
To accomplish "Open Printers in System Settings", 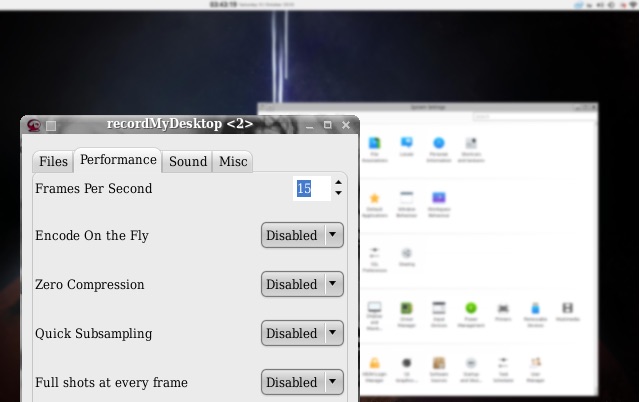I will 503,312.
